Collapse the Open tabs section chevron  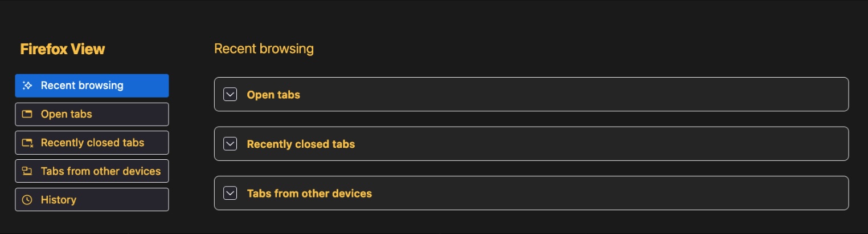tap(230, 94)
